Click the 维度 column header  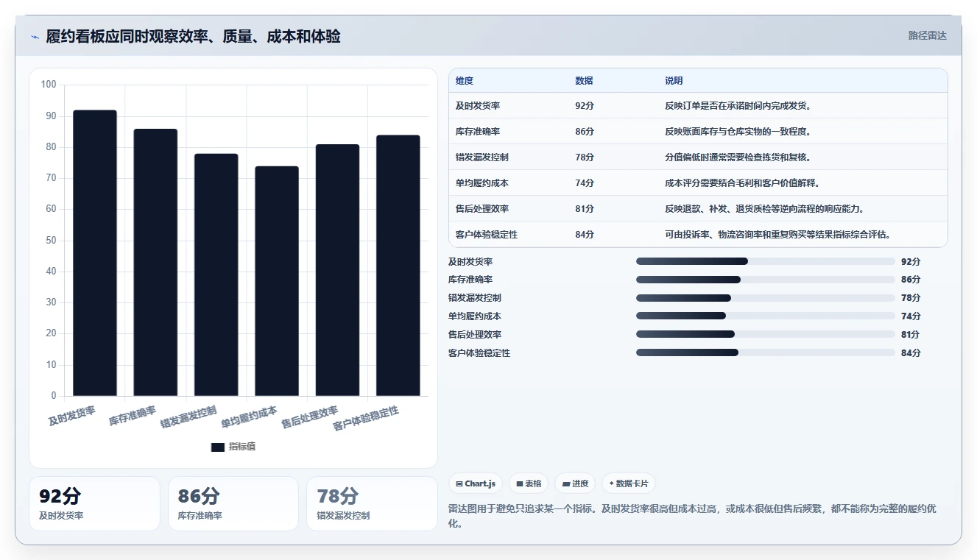465,80
